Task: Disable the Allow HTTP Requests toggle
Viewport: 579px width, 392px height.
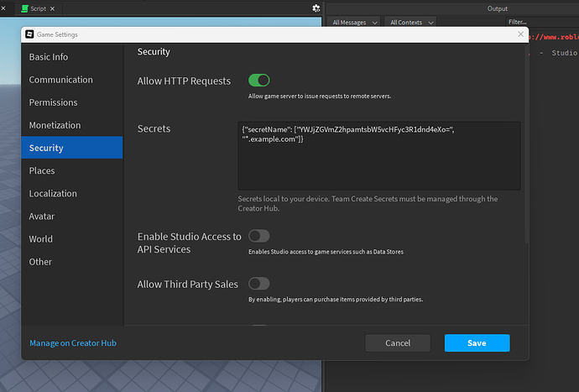Action: point(259,81)
